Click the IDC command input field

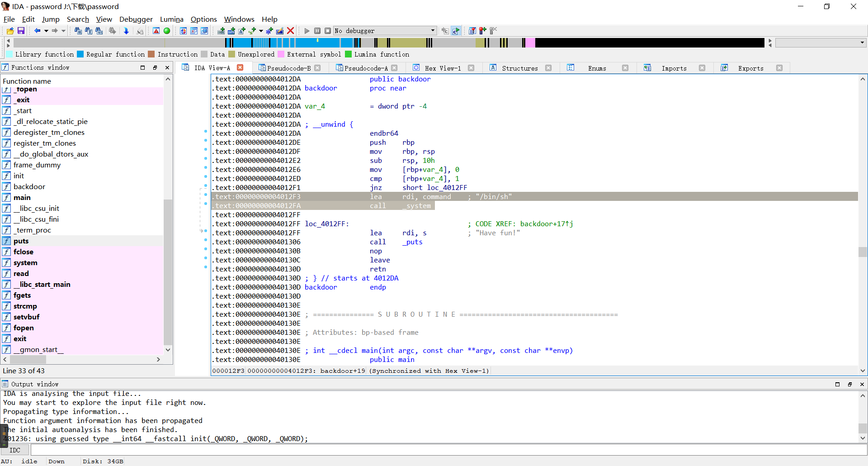(448, 450)
